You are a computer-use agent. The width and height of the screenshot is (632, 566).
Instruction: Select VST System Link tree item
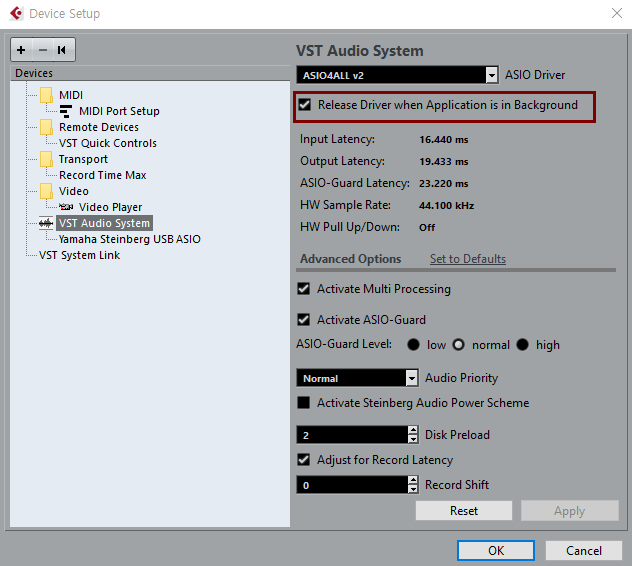(79, 255)
